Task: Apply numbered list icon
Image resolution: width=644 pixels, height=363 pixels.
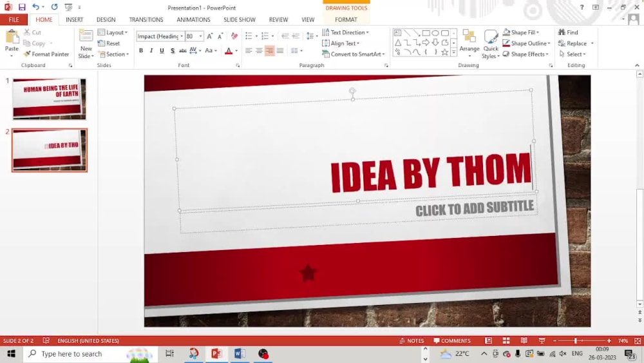Action: click(x=265, y=36)
